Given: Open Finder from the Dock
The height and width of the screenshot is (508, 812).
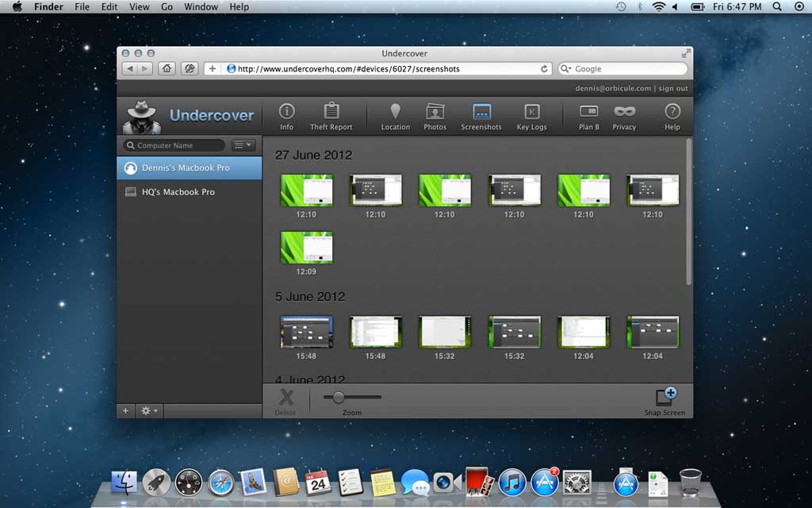Looking at the screenshot, I should pyautogui.click(x=124, y=483).
